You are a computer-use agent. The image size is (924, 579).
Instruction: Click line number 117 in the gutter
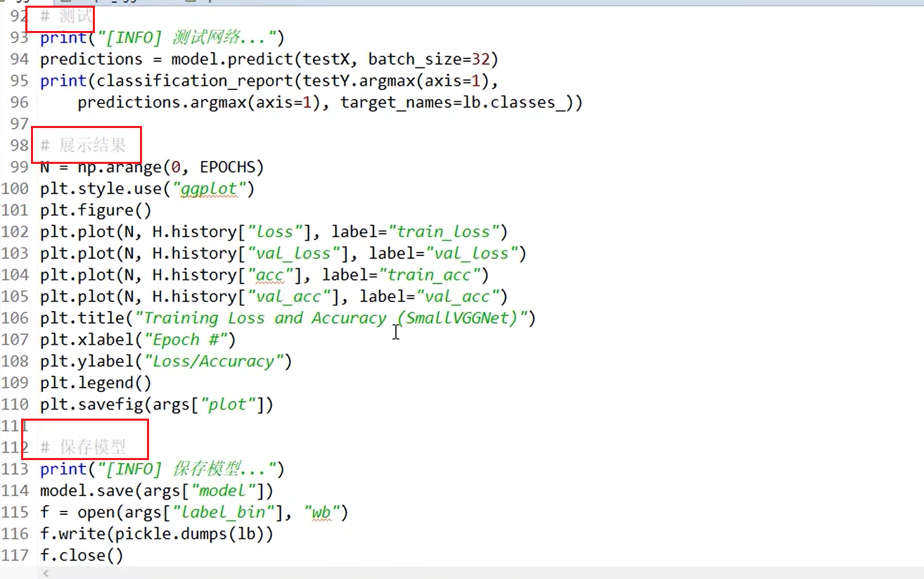pos(15,555)
